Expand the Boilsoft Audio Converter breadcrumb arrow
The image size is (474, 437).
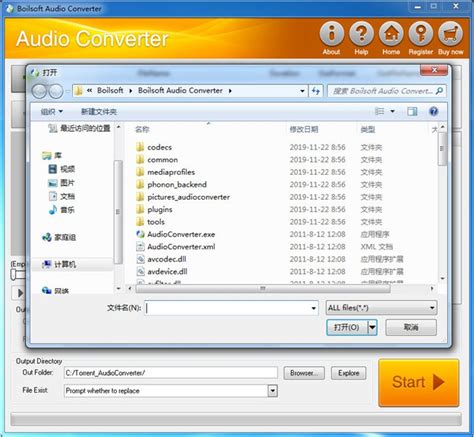(230, 91)
